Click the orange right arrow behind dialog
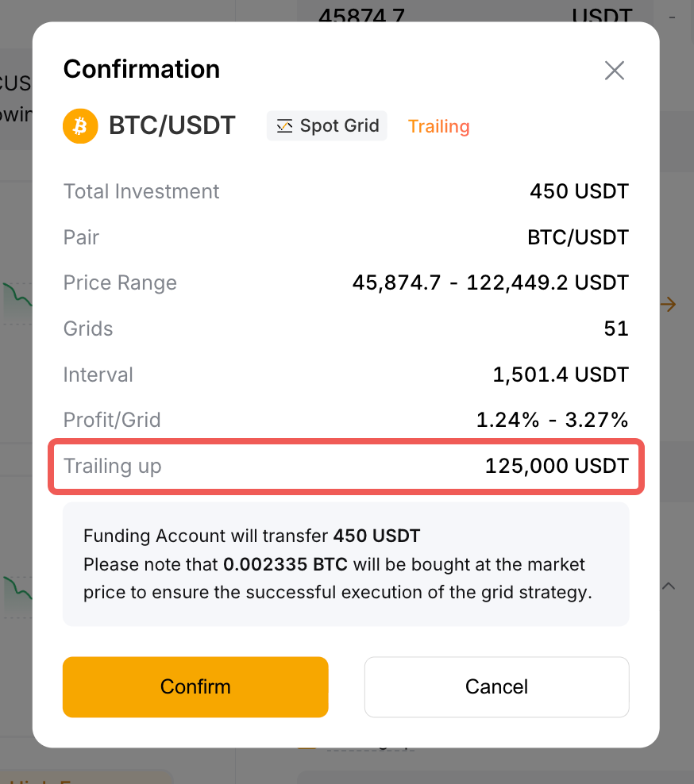The image size is (694, 784). pyautogui.click(x=669, y=304)
